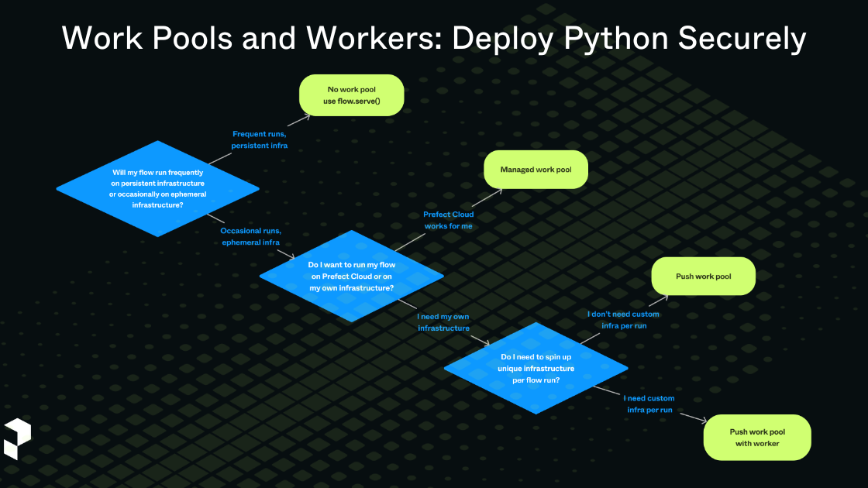Follow the 'I need my own infrastructure' path

[443, 322]
